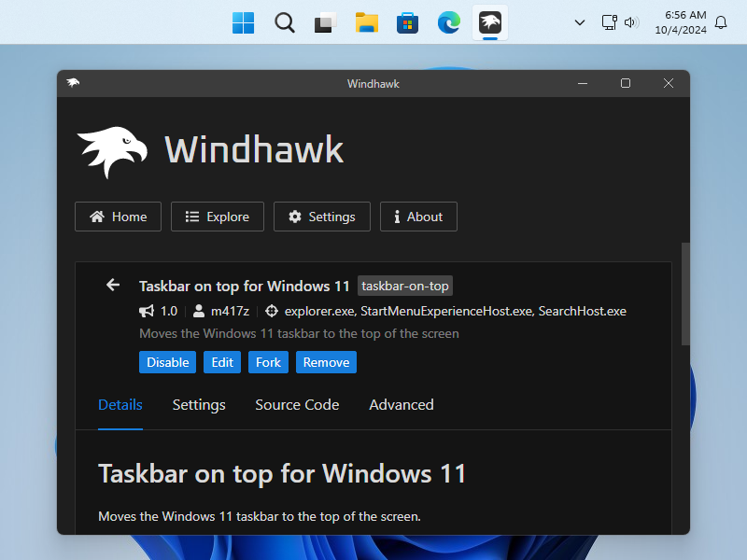Open Search from the taskbar
Viewport: 747px width, 560px height.
pos(284,22)
